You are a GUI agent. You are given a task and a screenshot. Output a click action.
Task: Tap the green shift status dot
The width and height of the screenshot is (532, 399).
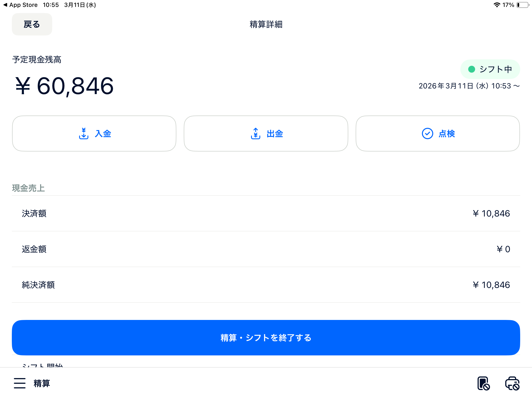click(x=471, y=69)
